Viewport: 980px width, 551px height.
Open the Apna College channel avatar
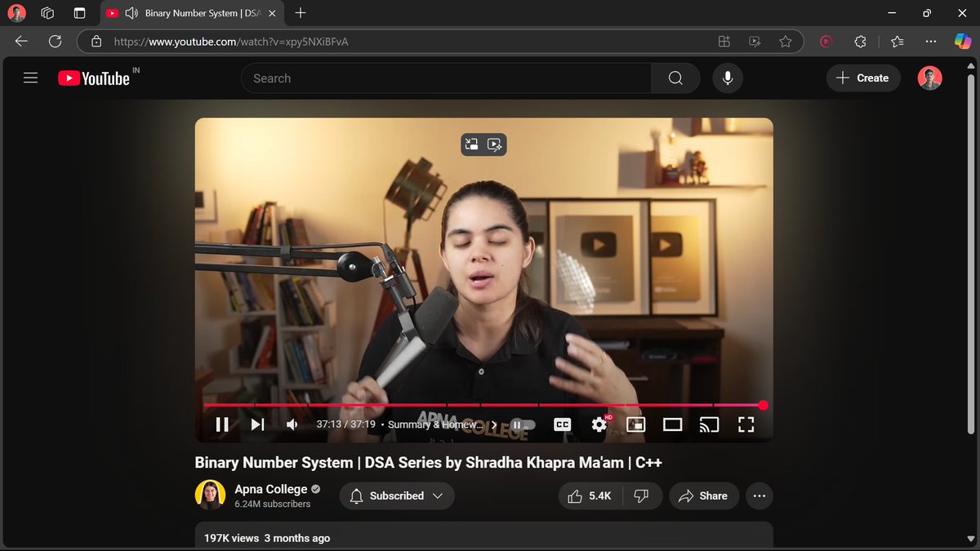(x=210, y=495)
